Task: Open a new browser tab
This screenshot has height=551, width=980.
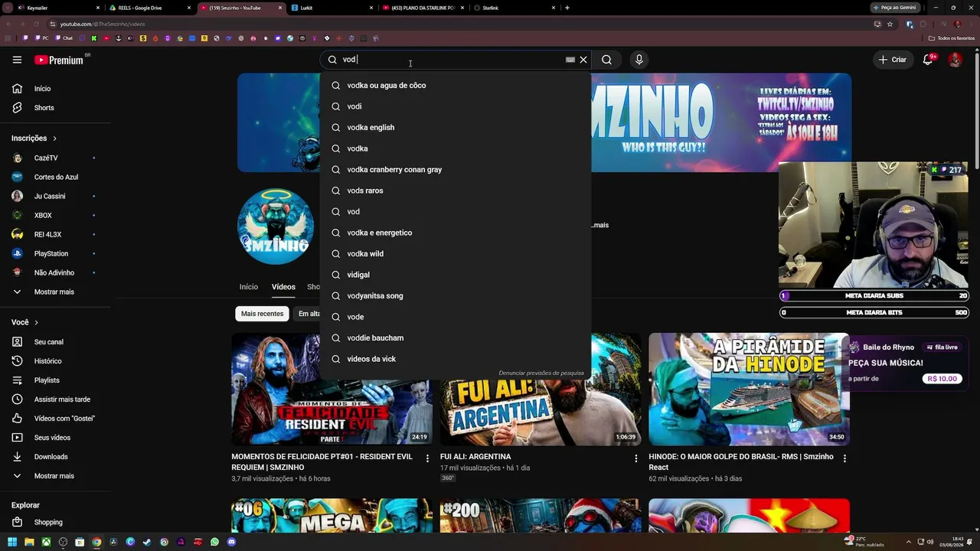Action: click(x=567, y=8)
